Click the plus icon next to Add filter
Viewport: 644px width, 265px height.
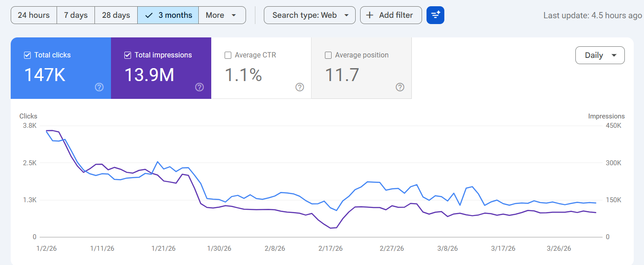click(x=370, y=15)
